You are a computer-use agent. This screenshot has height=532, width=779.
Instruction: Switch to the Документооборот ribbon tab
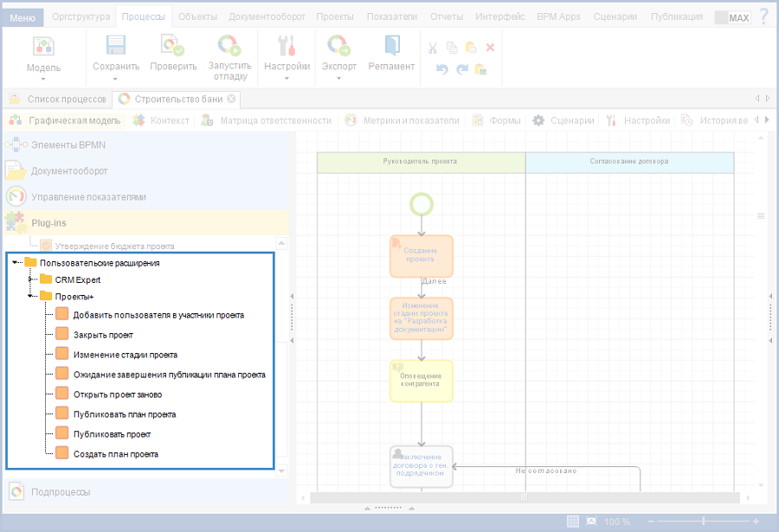pos(268,16)
